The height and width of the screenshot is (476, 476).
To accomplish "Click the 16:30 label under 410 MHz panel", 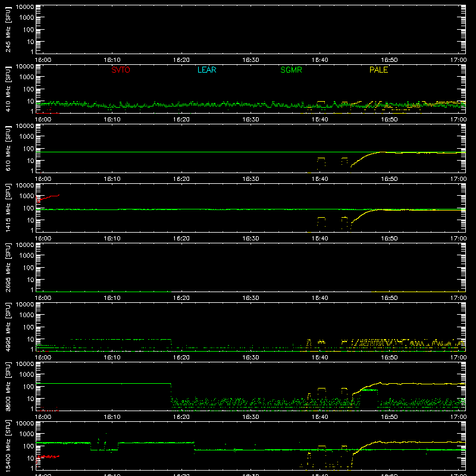I will 250,120.
